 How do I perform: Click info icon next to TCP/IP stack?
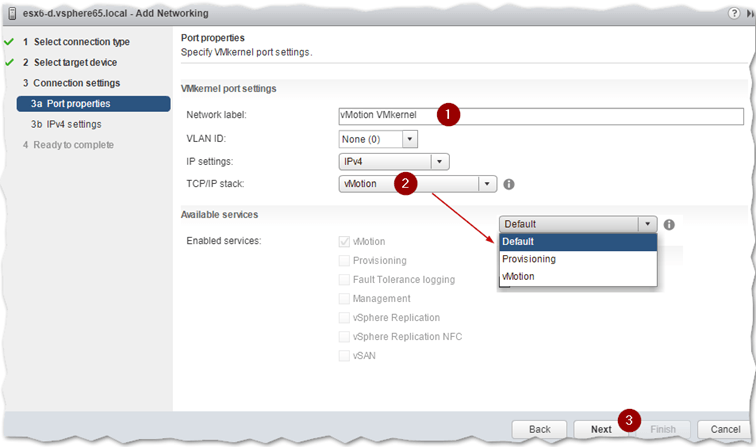pyautogui.click(x=509, y=184)
